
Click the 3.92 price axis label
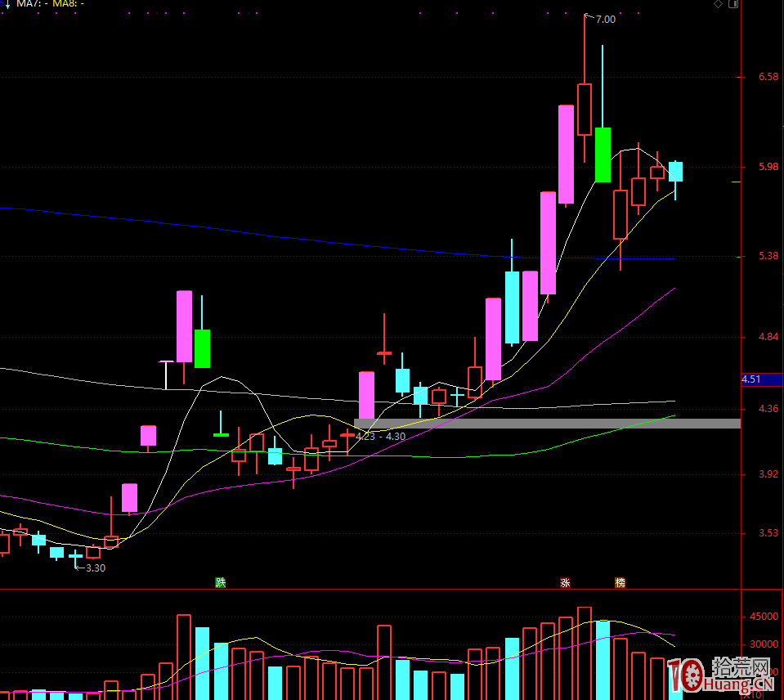768,474
